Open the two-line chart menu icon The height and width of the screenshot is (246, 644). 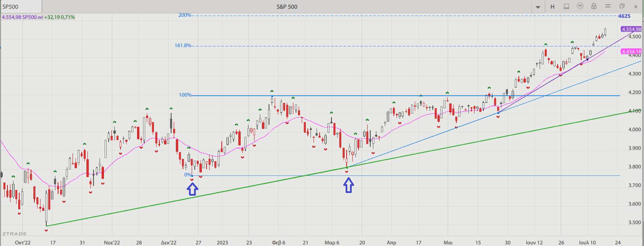[608, 6]
